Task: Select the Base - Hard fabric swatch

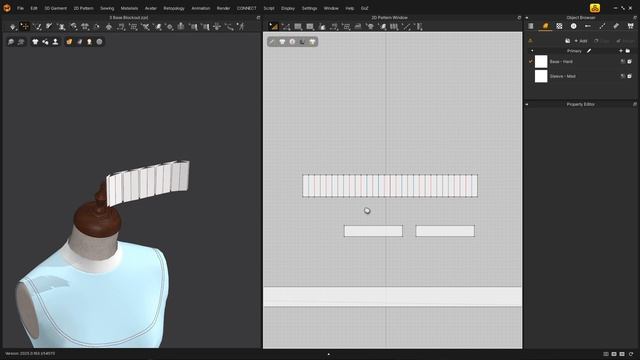Action: [541, 62]
